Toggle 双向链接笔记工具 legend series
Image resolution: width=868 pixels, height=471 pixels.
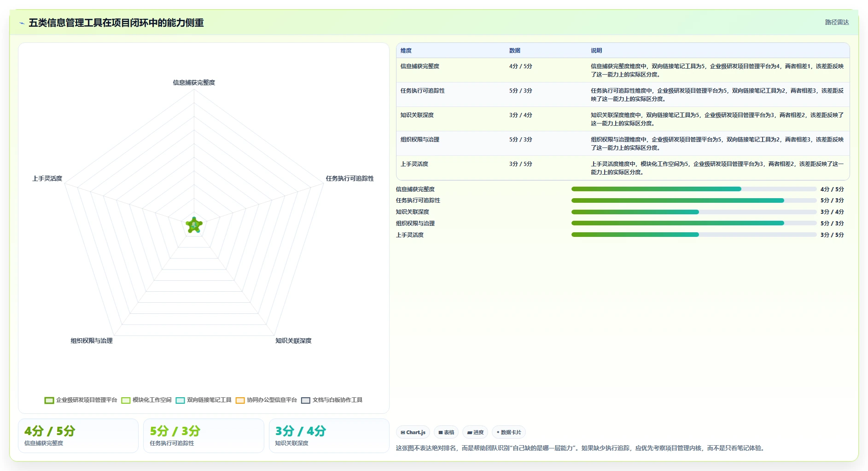point(204,400)
